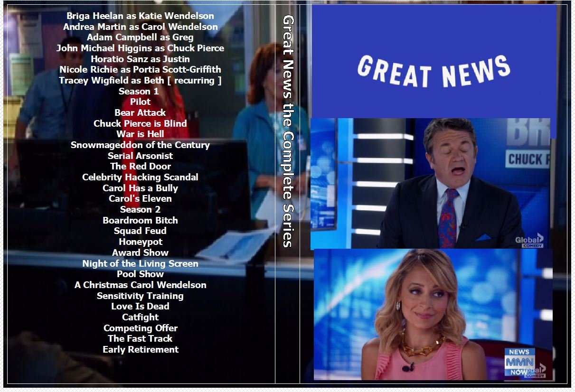This screenshot has height=392, width=575.
Task: Select 'Competing Offer' episode title
Action: [140, 328]
